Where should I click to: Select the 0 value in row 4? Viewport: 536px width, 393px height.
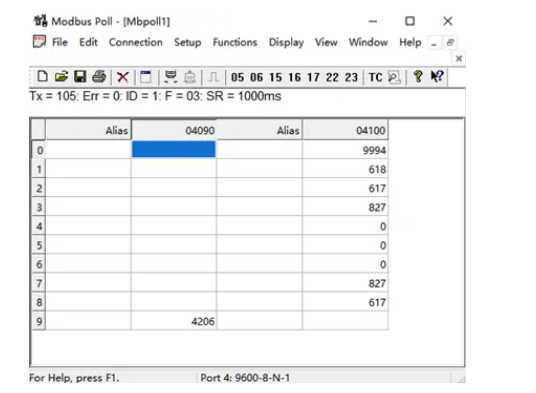[x=345, y=226]
